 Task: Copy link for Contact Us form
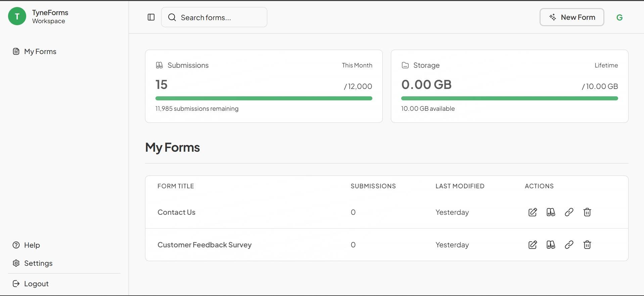click(x=569, y=212)
